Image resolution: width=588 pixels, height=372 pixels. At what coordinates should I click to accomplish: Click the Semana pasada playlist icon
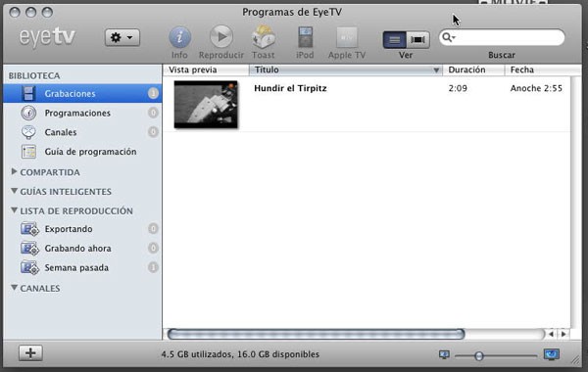[x=29, y=268]
